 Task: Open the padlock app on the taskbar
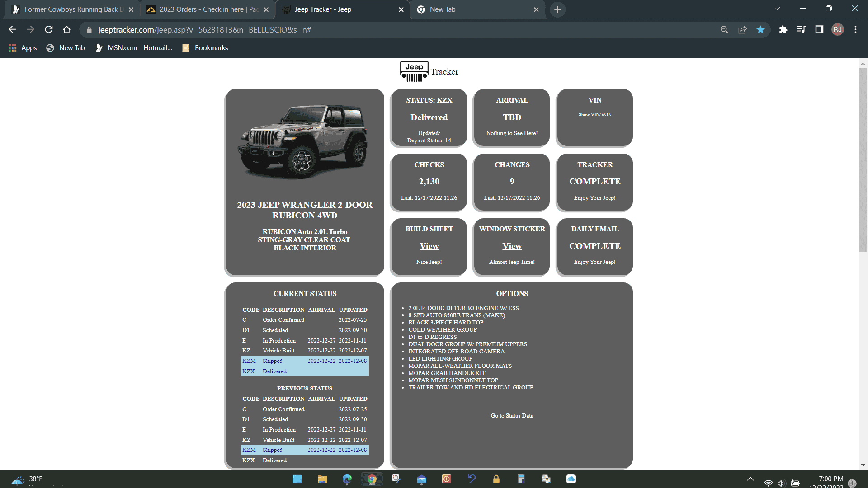click(x=496, y=479)
